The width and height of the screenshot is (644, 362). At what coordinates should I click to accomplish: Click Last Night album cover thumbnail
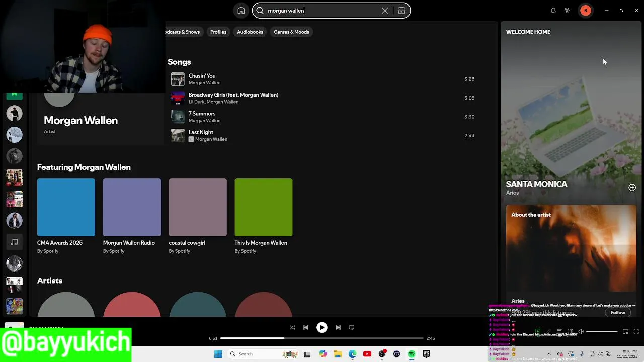point(178,135)
